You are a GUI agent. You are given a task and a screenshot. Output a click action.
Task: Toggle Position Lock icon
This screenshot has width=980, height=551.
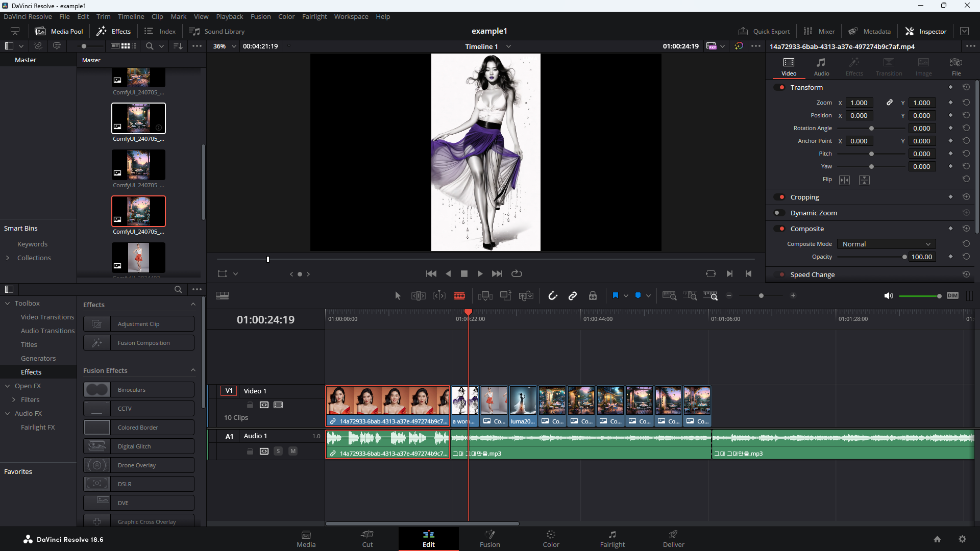[x=593, y=296]
